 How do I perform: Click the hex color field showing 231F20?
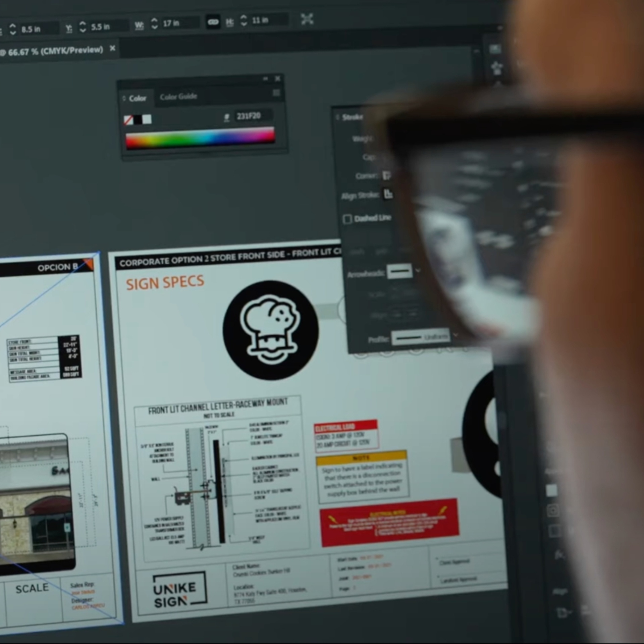[252, 116]
